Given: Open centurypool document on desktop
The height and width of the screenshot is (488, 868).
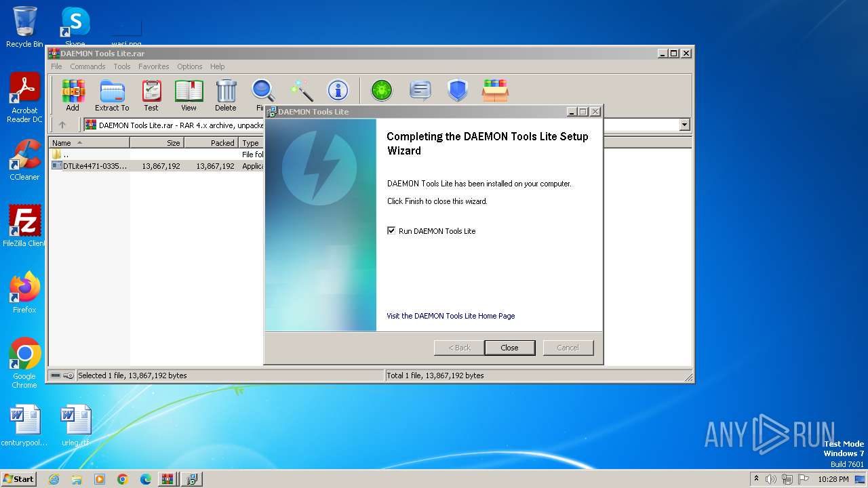Looking at the screenshot, I should 24,426.
